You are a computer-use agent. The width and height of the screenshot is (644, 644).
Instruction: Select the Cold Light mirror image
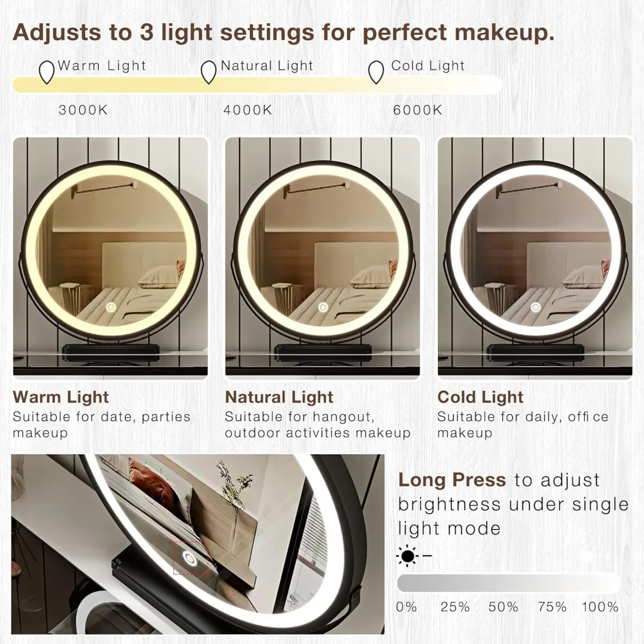[x=535, y=258]
